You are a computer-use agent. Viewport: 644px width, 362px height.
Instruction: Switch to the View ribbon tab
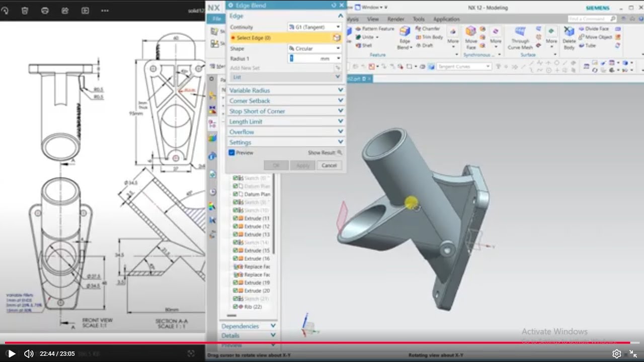[373, 19]
